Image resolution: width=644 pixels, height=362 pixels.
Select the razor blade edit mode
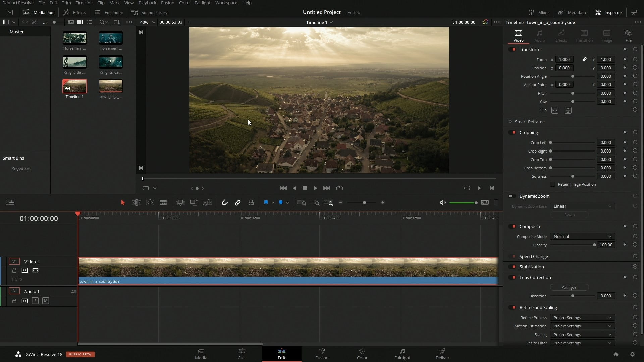click(x=163, y=202)
